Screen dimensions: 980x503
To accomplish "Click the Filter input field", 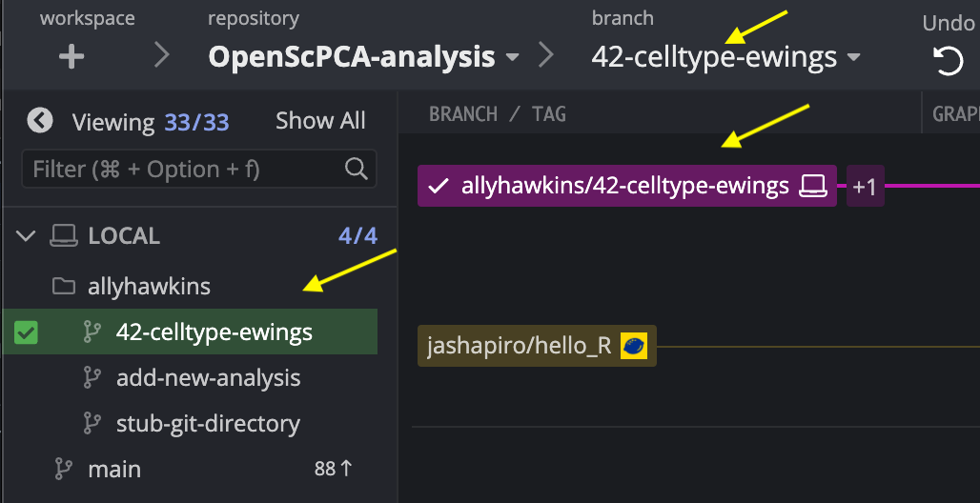I will pos(198,169).
